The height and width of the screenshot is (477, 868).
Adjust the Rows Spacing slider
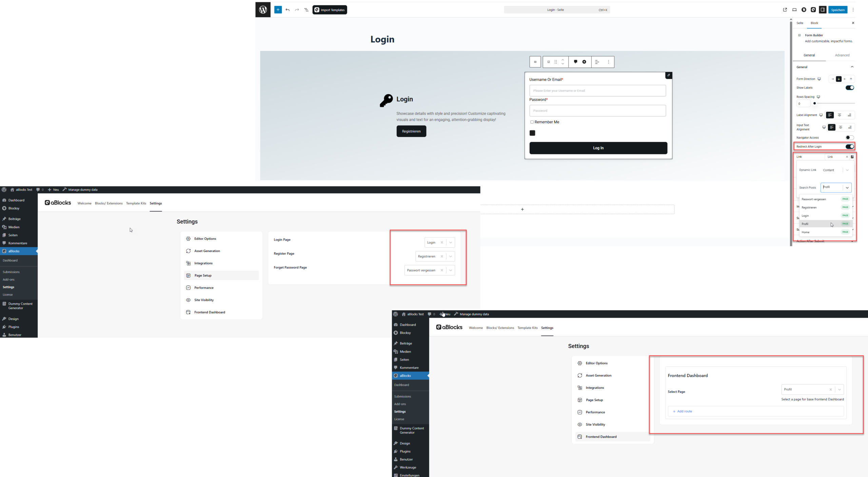point(815,103)
